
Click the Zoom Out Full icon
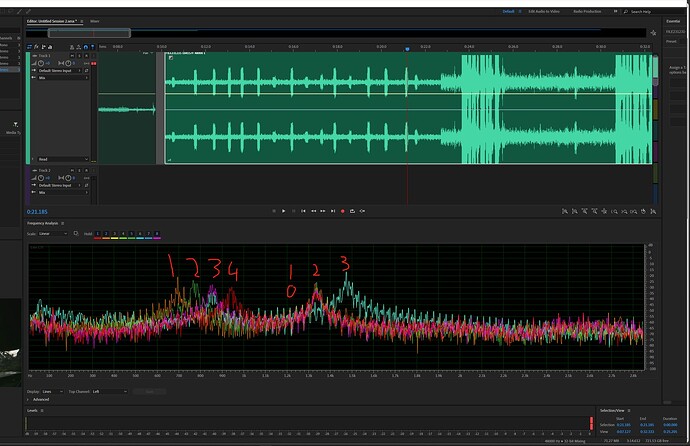[604, 212]
